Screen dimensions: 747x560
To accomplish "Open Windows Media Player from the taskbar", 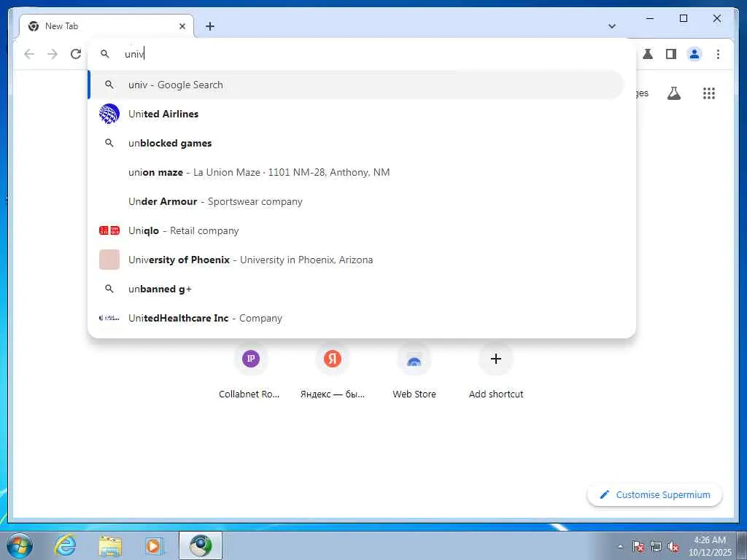I will (x=155, y=545).
